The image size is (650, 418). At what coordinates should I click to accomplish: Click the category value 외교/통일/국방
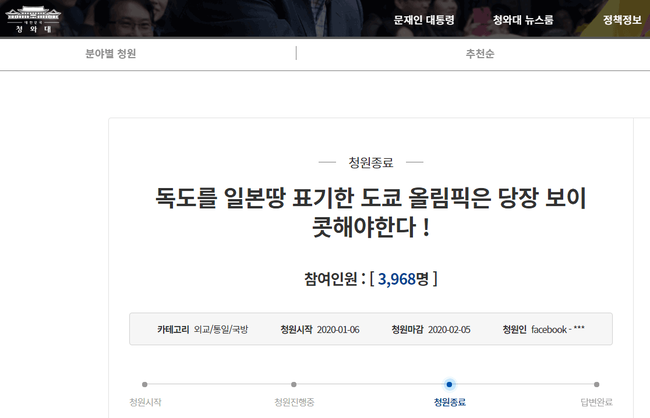coord(221,329)
